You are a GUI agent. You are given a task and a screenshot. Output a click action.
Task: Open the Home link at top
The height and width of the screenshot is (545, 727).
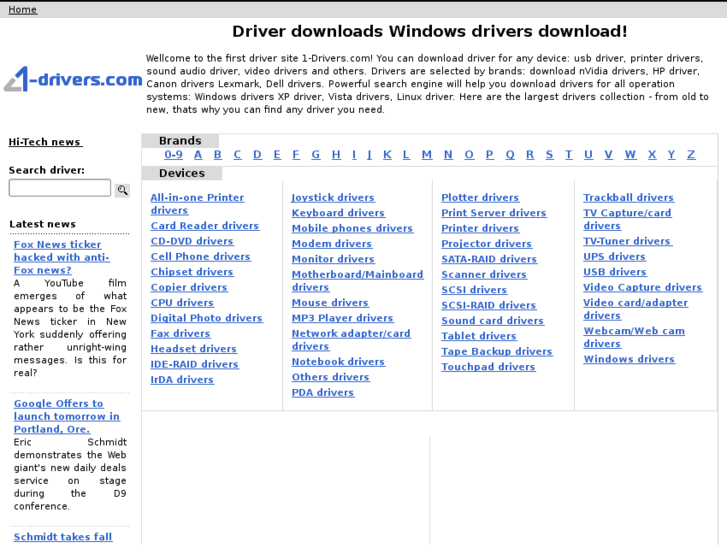22,10
